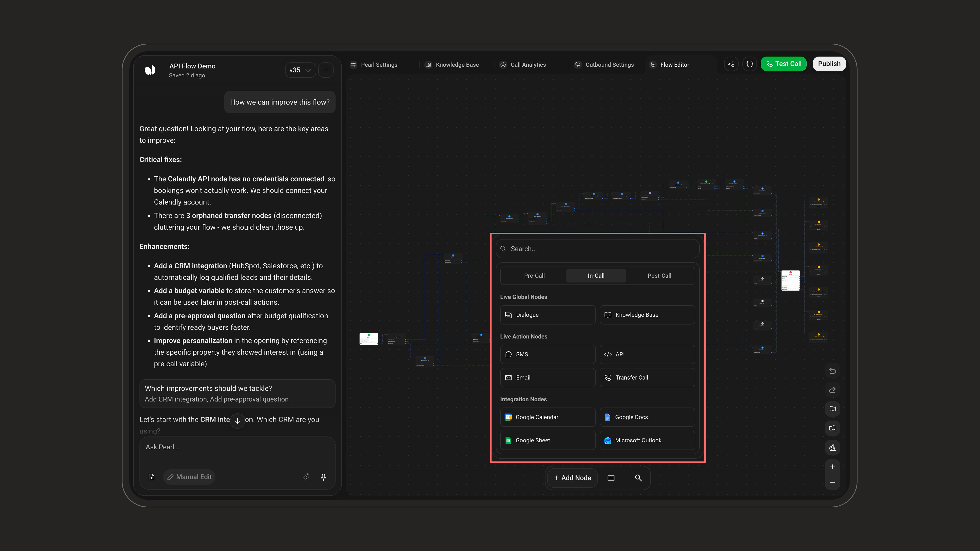Click the microphone icon in chat

(x=323, y=477)
